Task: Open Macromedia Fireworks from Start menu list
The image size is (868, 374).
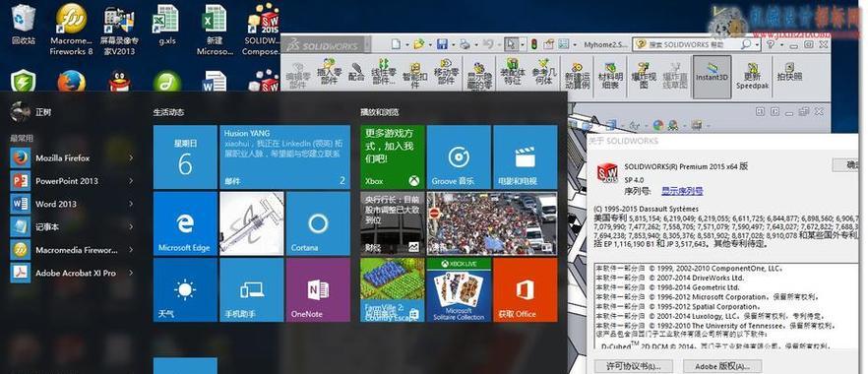Action: [x=72, y=250]
